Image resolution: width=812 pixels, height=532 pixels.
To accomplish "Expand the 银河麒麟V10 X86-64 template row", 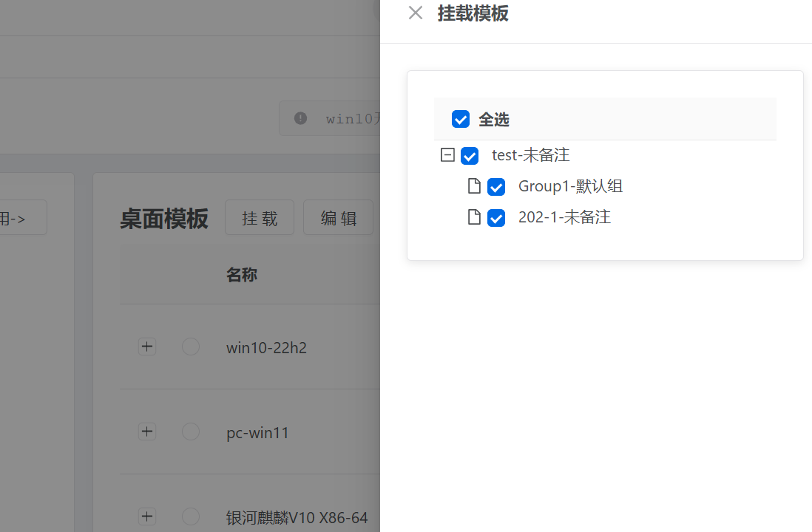I will pyautogui.click(x=146, y=516).
